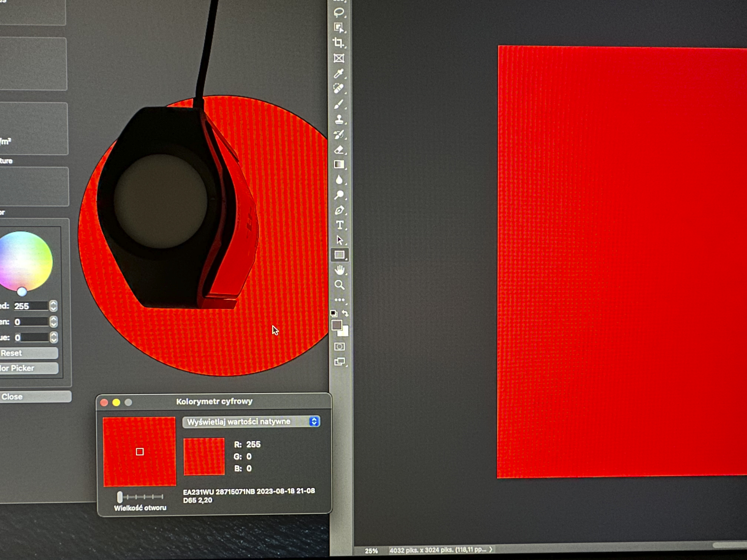
Task: Select the Clone Stamp tool
Action: (339, 119)
